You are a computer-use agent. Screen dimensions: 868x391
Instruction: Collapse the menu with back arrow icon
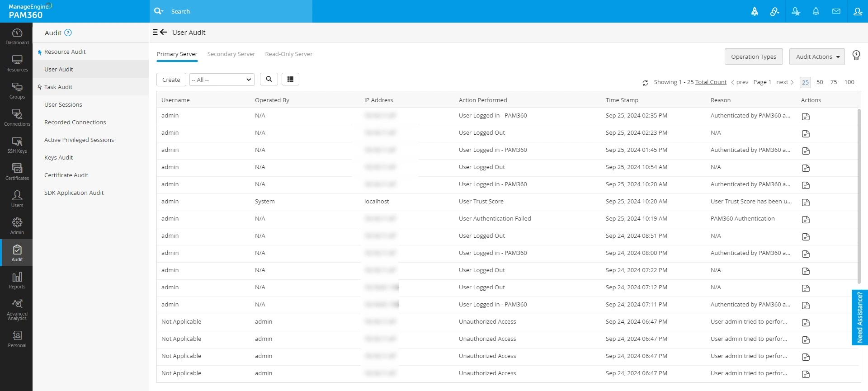coord(160,32)
